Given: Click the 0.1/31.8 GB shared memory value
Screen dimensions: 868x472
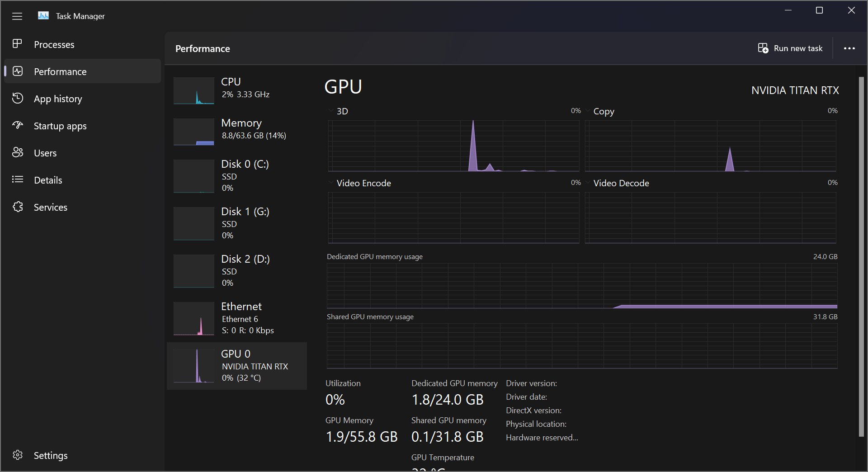Looking at the screenshot, I should [448, 437].
